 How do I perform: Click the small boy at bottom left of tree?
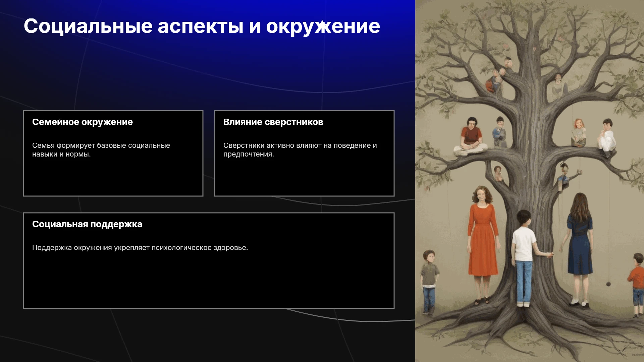(429, 282)
